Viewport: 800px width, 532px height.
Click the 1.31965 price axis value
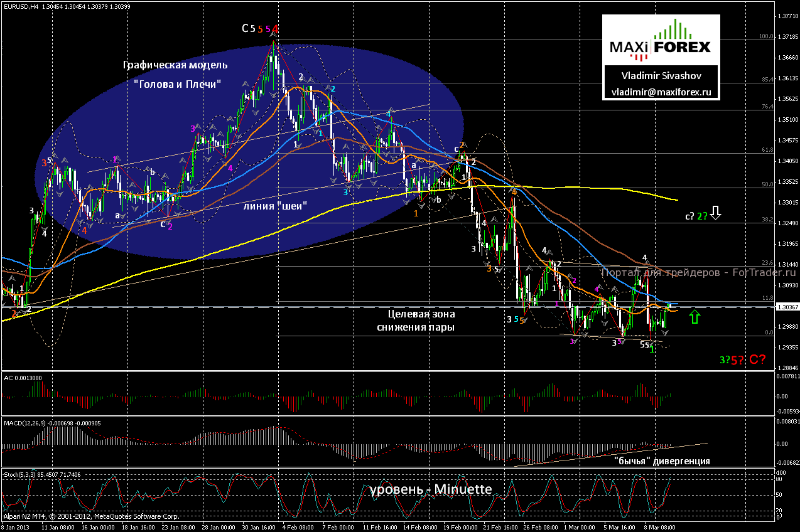pos(787,244)
